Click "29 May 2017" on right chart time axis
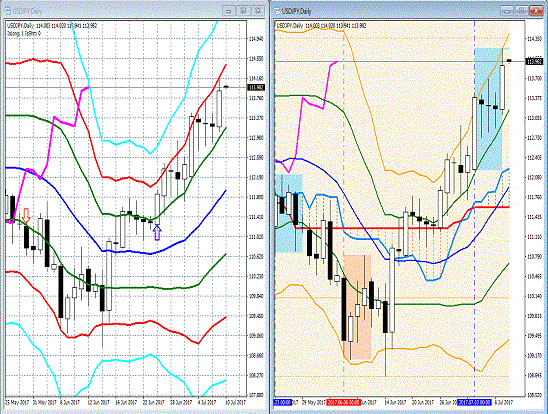The image size is (548, 414). pos(313,402)
